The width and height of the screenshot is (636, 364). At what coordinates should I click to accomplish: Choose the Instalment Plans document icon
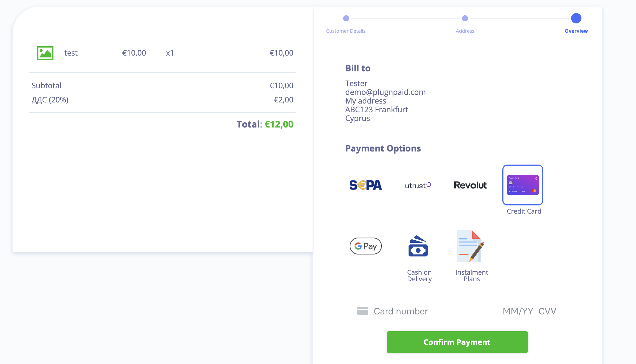click(x=470, y=246)
